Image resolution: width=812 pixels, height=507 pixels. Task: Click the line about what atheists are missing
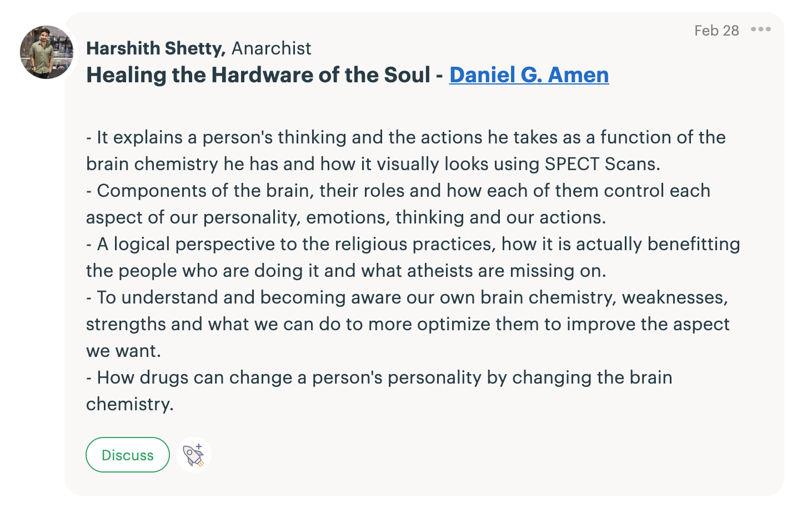coord(346,271)
